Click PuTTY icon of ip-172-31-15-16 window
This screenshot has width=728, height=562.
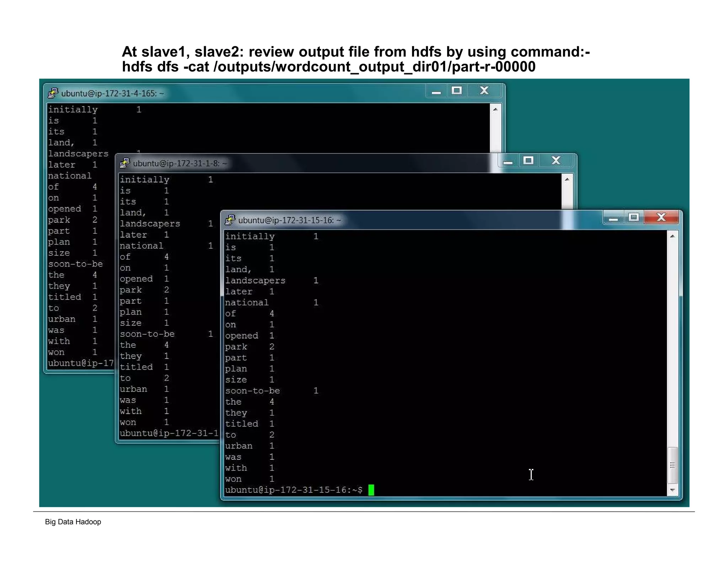point(230,220)
